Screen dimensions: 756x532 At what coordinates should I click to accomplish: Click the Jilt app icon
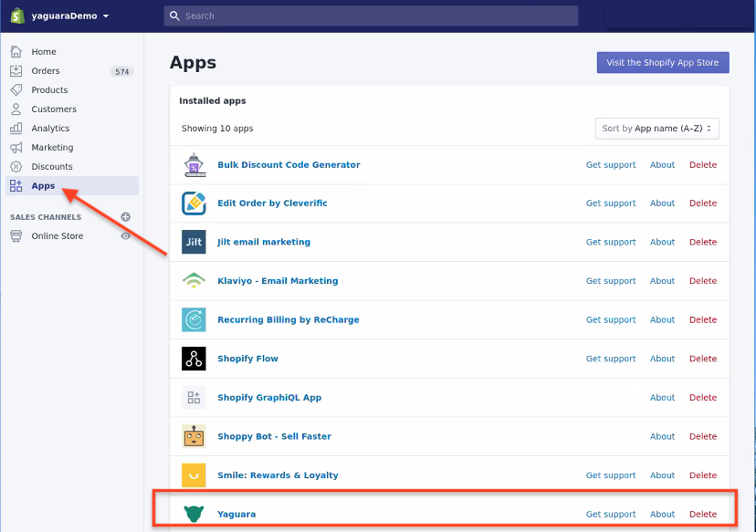pyautogui.click(x=194, y=242)
